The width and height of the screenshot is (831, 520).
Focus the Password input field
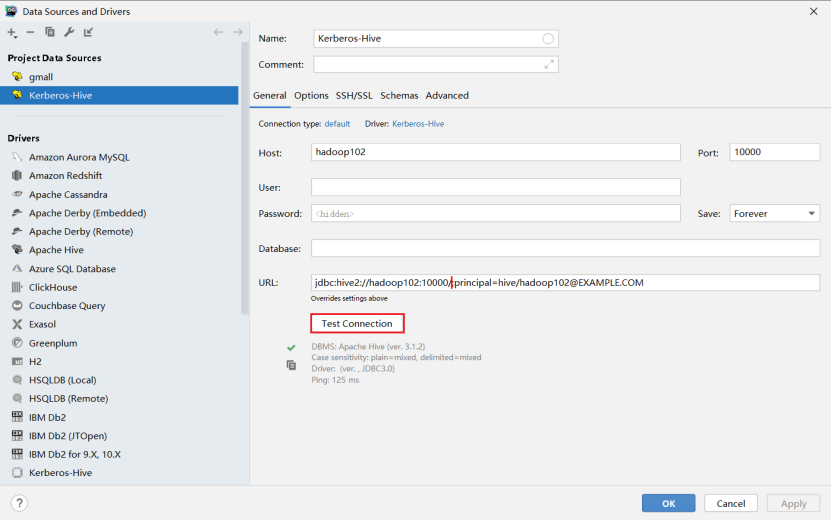click(x=496, y=214)
